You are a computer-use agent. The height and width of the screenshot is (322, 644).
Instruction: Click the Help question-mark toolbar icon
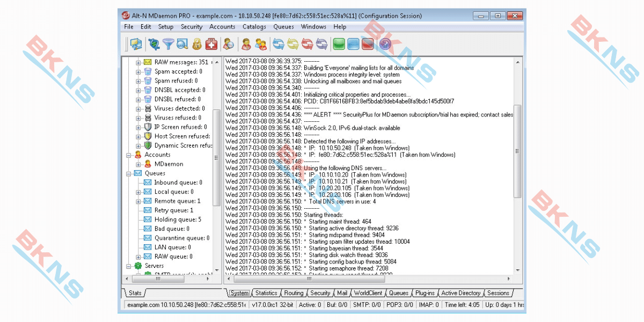coord(385,44)
